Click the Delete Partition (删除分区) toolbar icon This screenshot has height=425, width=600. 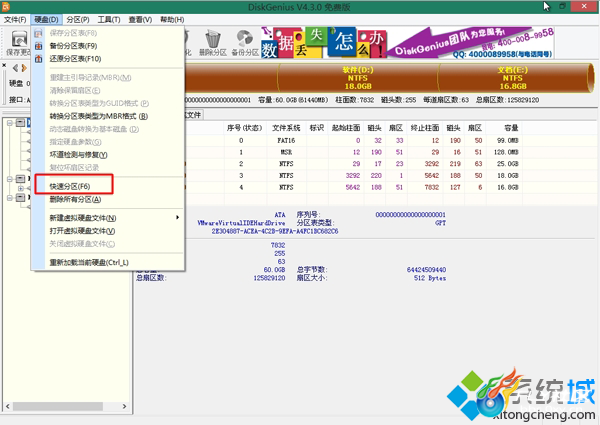coord(213,43)
